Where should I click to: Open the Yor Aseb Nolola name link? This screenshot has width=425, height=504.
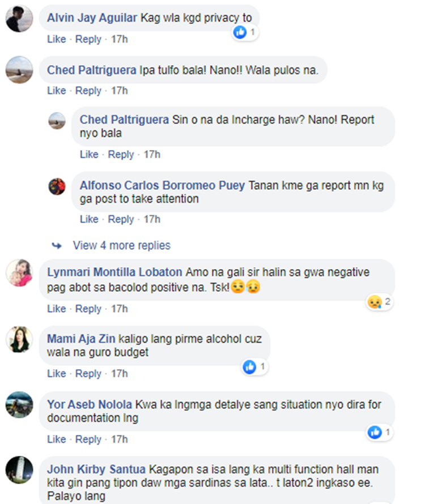(90, 404)
